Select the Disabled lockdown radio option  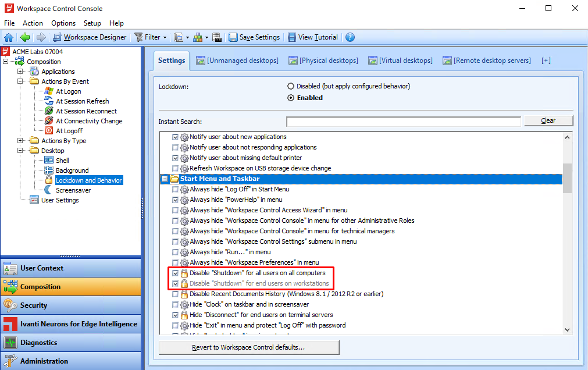click(x=291, y=86)
